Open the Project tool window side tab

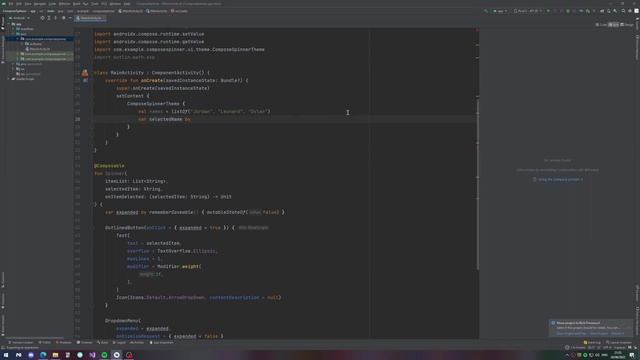(2, 24)
